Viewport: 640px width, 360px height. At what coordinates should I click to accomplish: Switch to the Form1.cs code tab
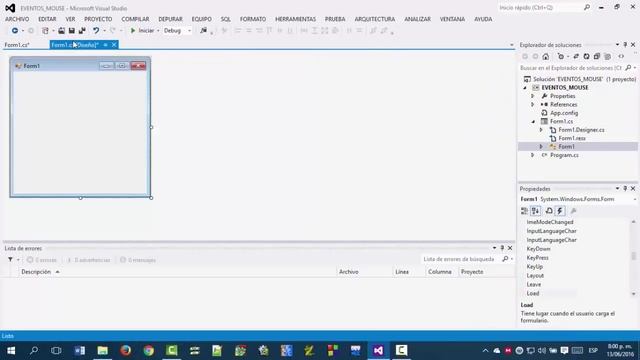(17, 45)
